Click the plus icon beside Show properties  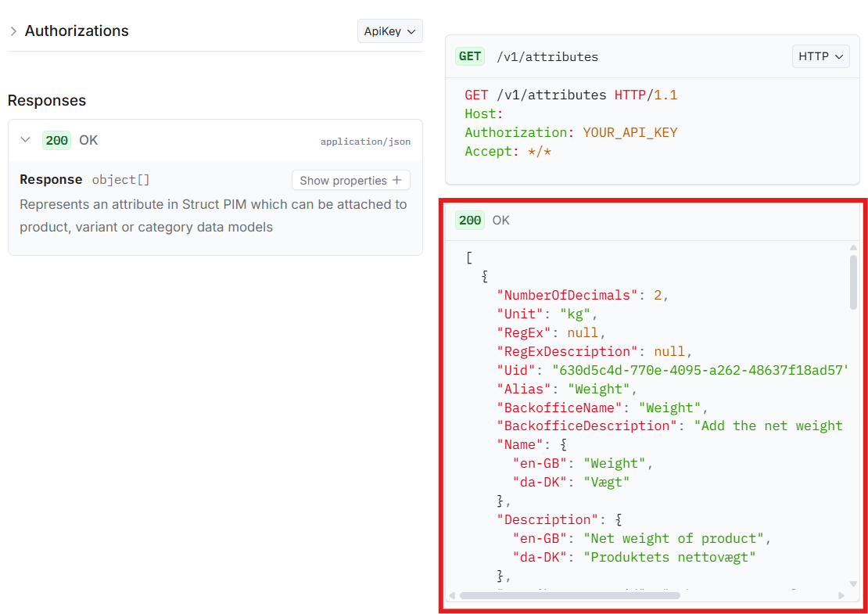click(397, 181)
